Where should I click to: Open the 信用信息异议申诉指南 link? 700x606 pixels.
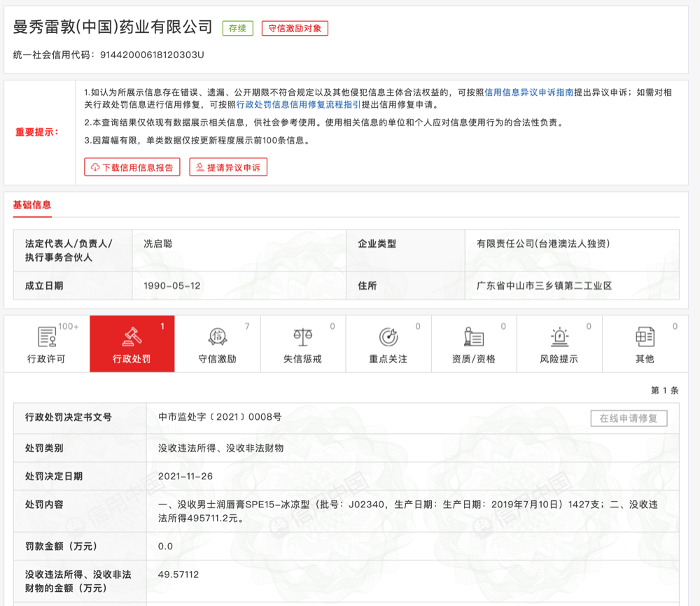point(529,92)
